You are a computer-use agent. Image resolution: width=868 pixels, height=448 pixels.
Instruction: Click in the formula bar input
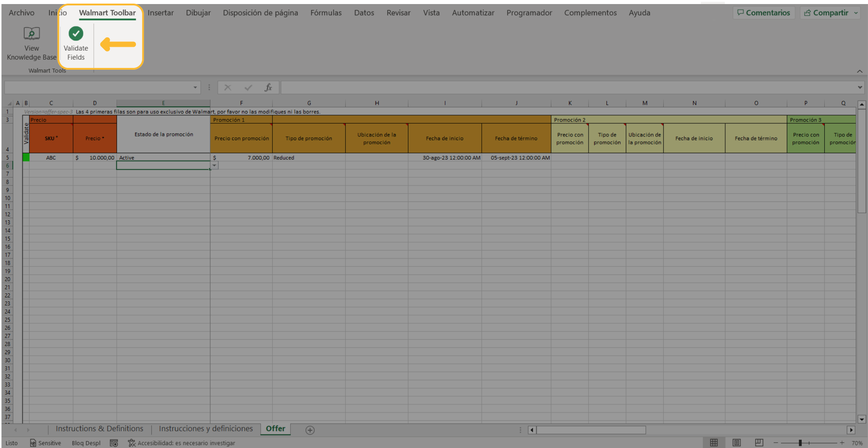[568, 87]
